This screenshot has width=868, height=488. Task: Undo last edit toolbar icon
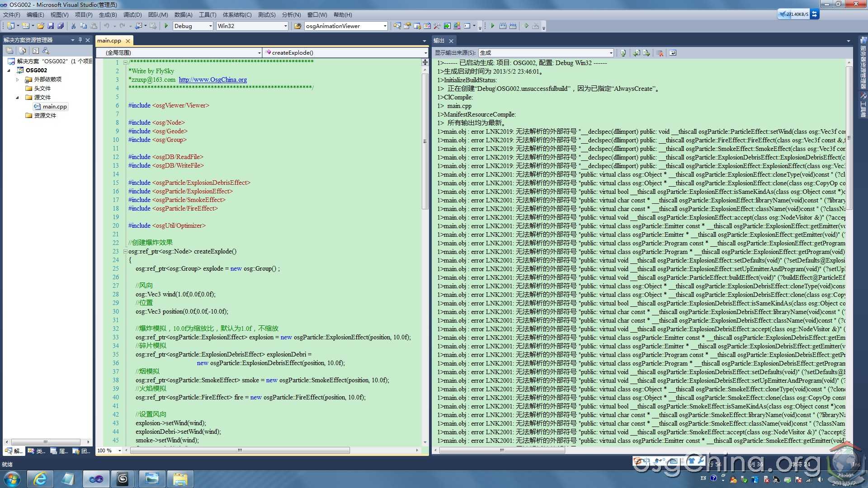click(x=107, y=26)
